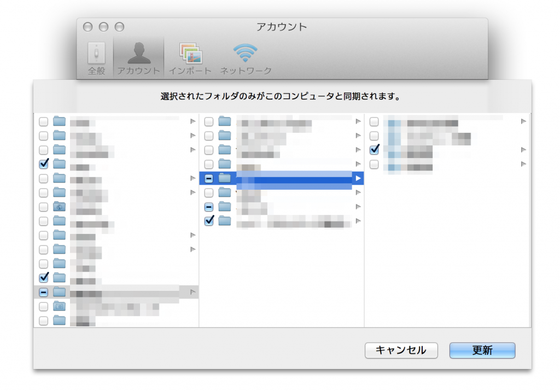
Task: Check the first checkbox in middle column
Action: [x=208, y=121]
